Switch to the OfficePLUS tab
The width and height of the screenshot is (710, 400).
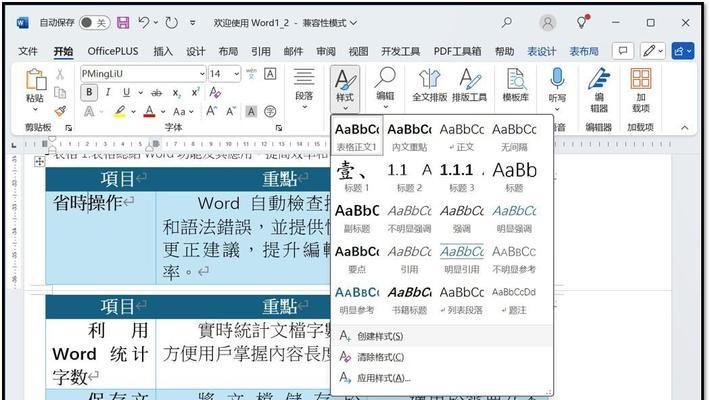click(x=113, y=51)
